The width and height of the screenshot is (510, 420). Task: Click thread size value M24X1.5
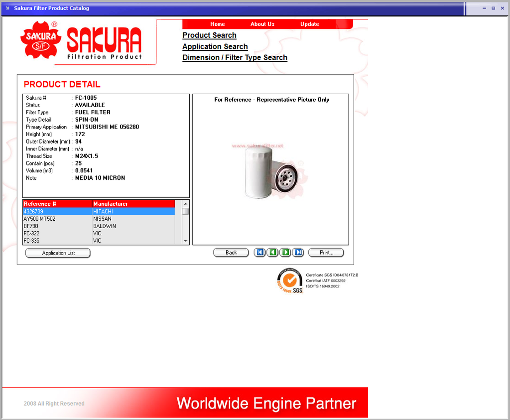(x=87, y=156)
